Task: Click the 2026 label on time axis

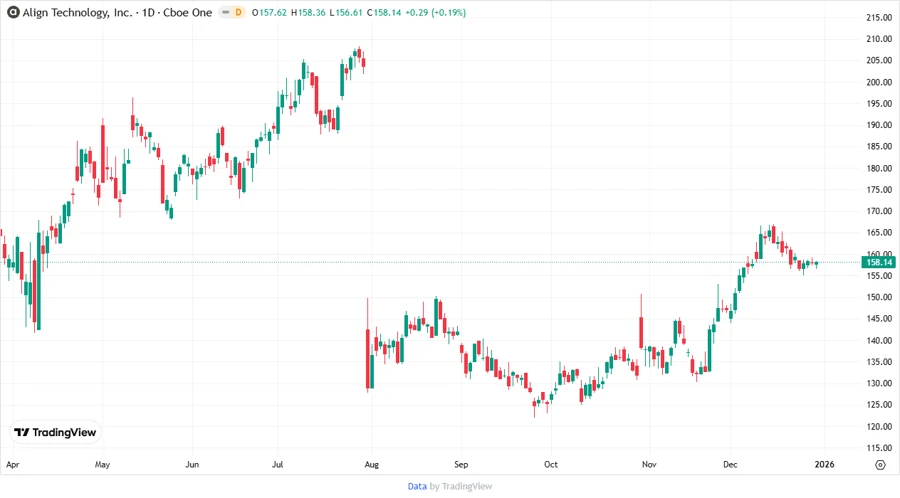Action: 824,465
